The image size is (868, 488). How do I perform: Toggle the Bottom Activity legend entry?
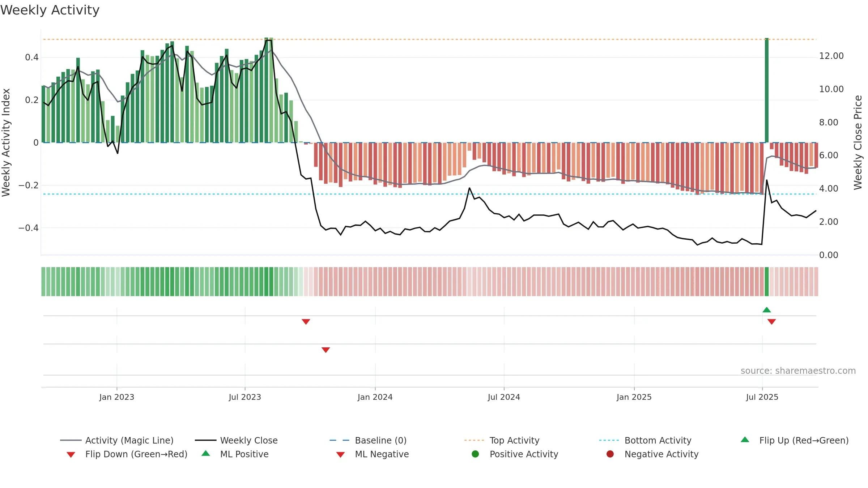645,440
